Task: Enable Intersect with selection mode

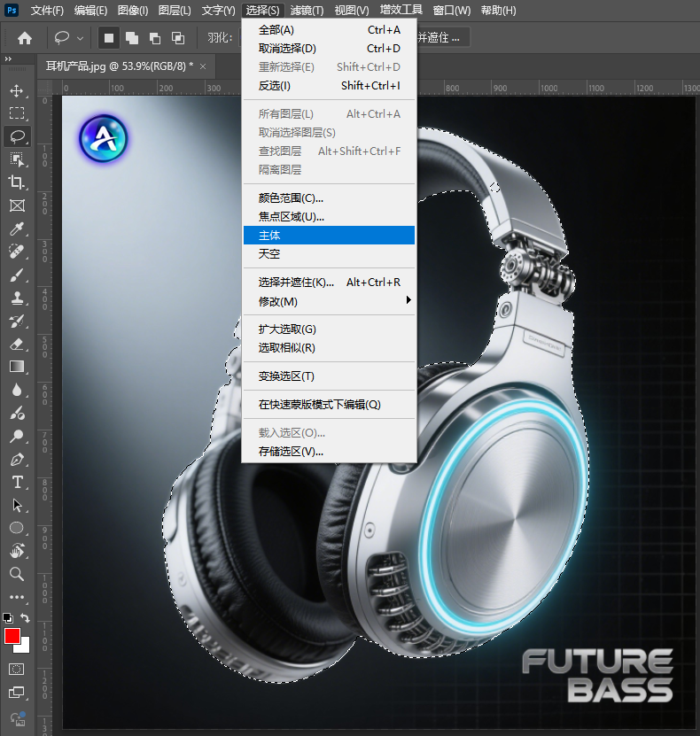Action: [x=178, y=38]
